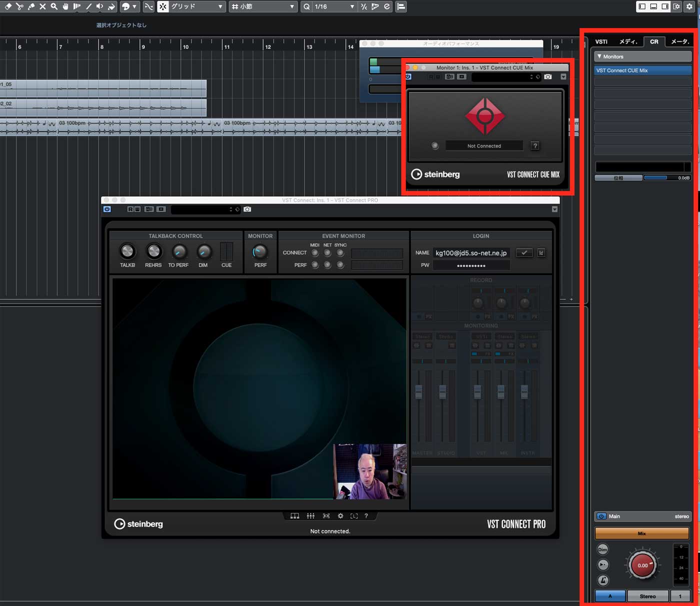Viewport: 700px width, 606px height.
Task: Click the camera snapshot icon in VST Connect PRO
Action: click(247, 209)
